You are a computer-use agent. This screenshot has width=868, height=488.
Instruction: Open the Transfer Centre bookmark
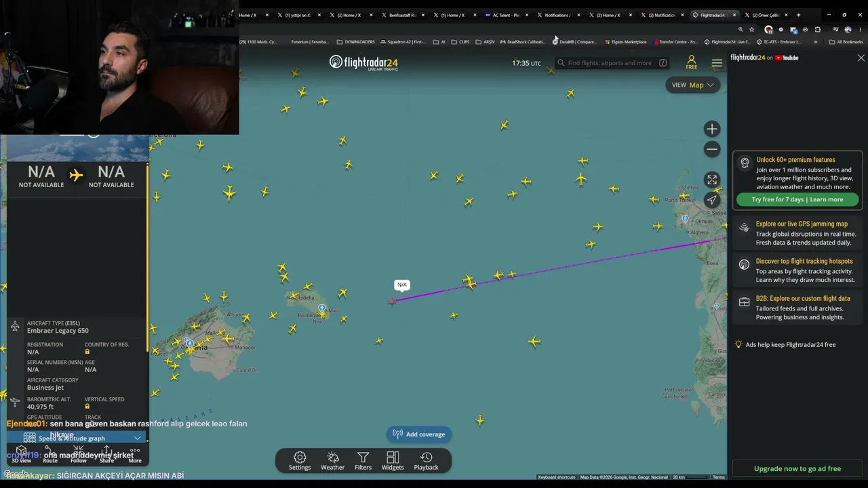[675, 42]
